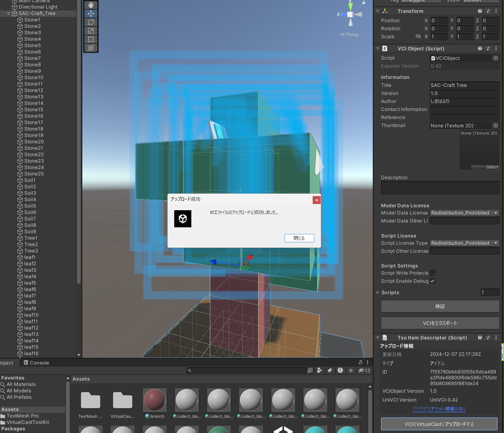Select the Rect transform tool
504x433 pixels.
(91, 39)
